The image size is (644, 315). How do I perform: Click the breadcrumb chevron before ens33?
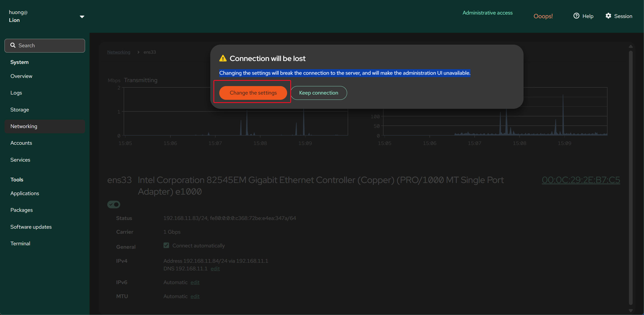(x=138, y=52)
